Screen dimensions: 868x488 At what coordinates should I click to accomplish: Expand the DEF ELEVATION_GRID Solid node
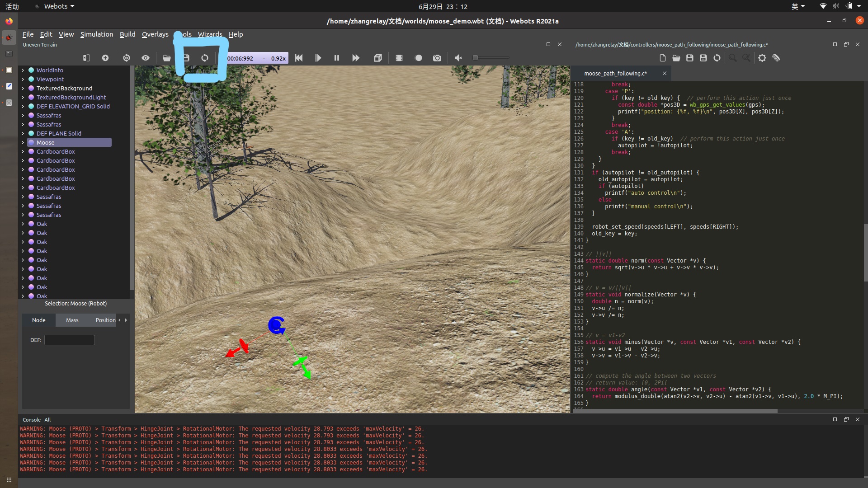click(x=23, y=106)
